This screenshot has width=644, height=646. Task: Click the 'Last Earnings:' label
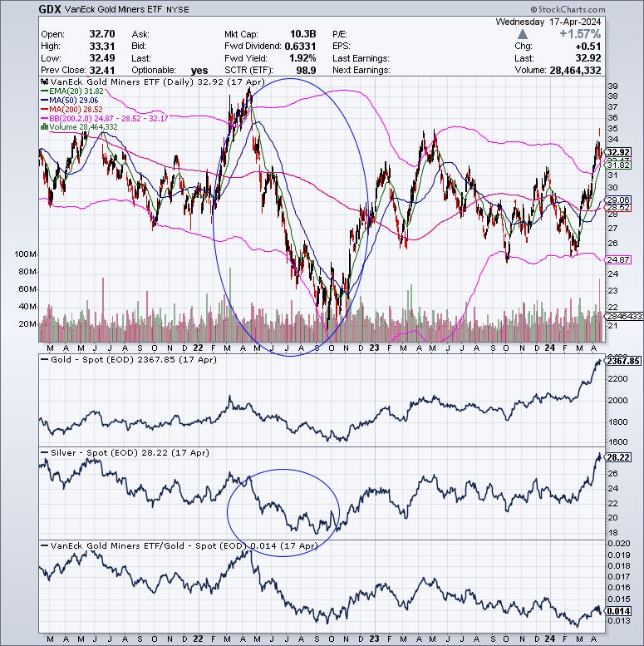coord(361,58)
